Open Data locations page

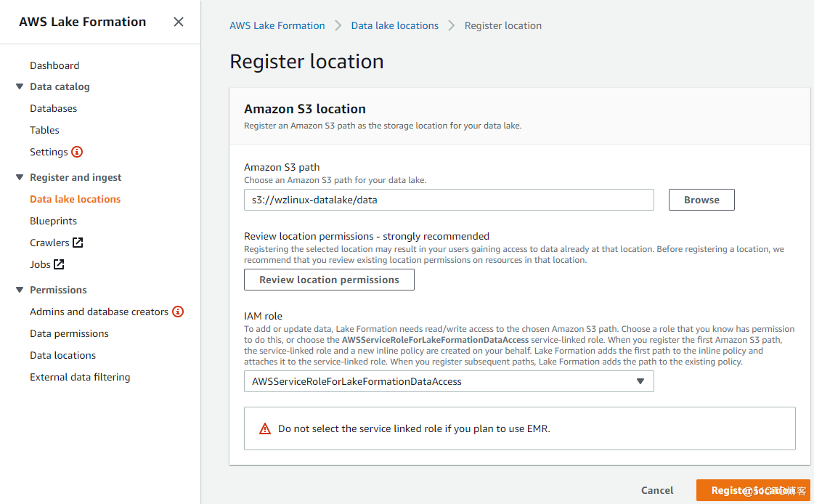[63, 356]
